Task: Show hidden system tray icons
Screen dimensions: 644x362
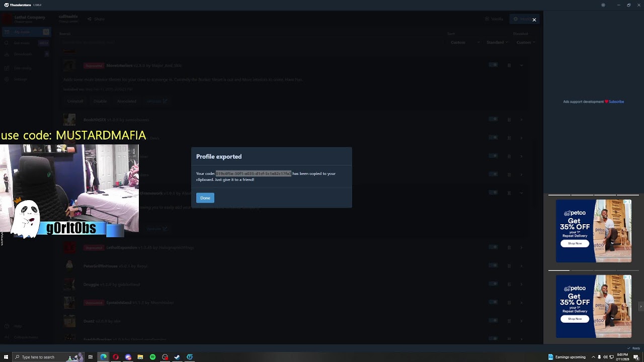Action: point(593,357)
